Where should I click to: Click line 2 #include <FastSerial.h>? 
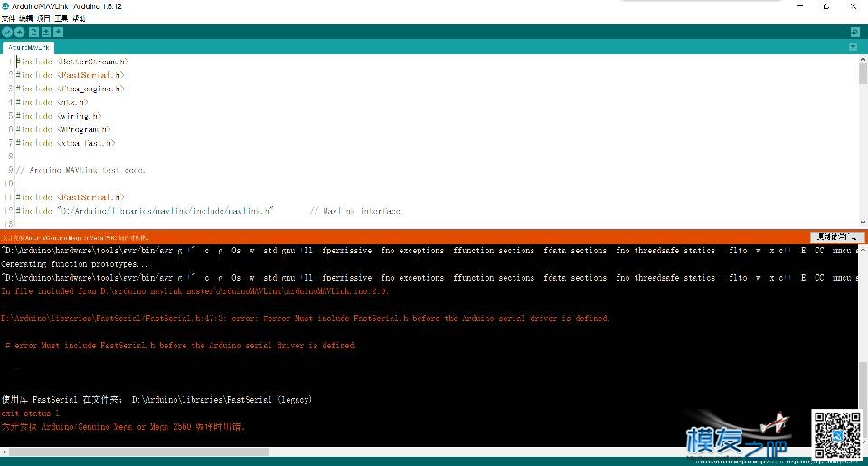[x=70, y=75]
